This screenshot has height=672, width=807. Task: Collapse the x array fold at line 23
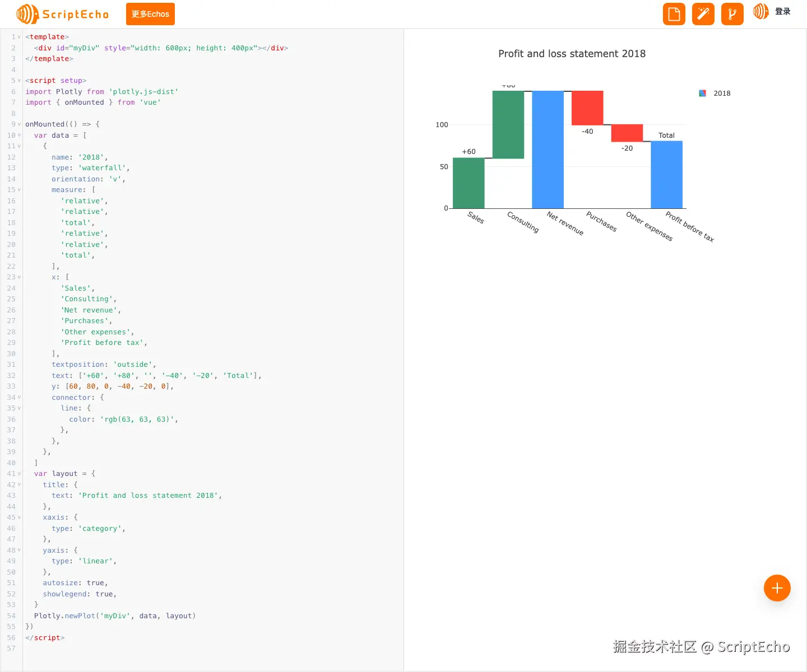pos(19,277)
